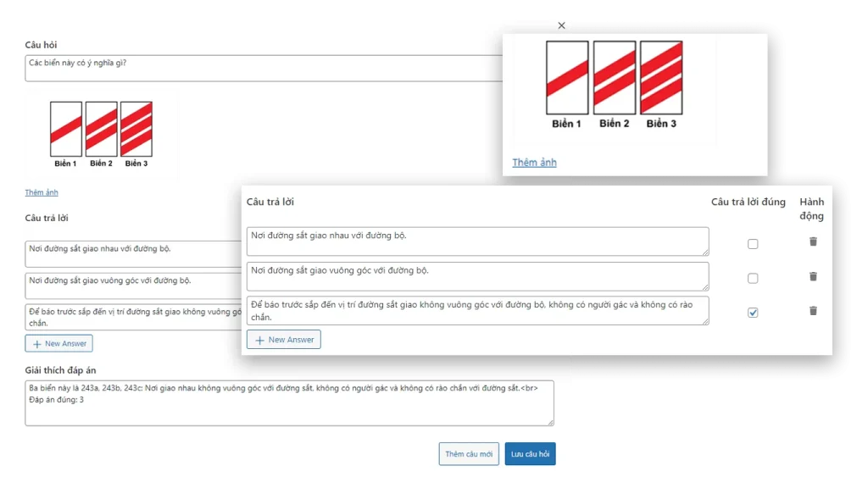868x488 pixels.
Task: Select the small traffic sign image in the dialog
Action: coord(101,134)
